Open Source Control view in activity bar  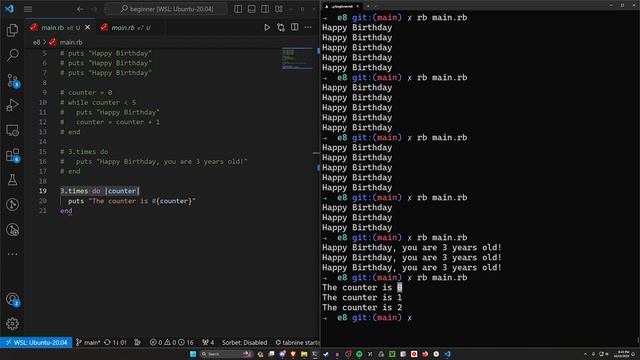point(12,80)
